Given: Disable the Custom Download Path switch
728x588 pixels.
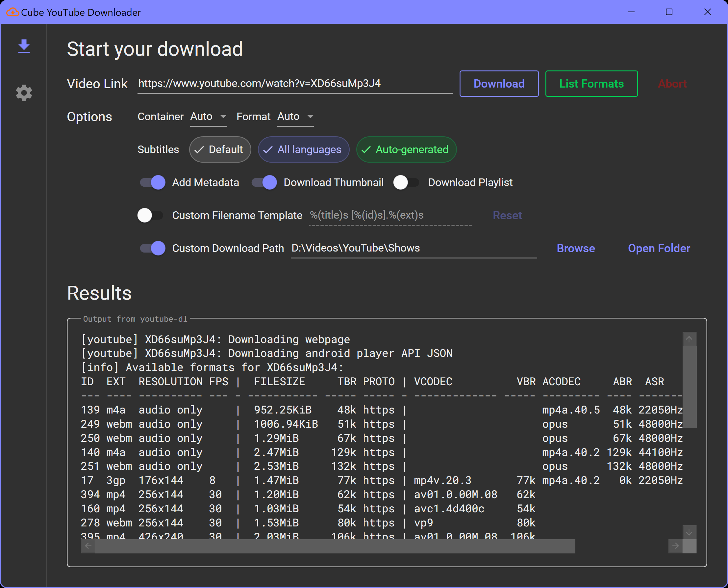Looking at the screenshot, I should pyautogui.click(x=153, y=248).
